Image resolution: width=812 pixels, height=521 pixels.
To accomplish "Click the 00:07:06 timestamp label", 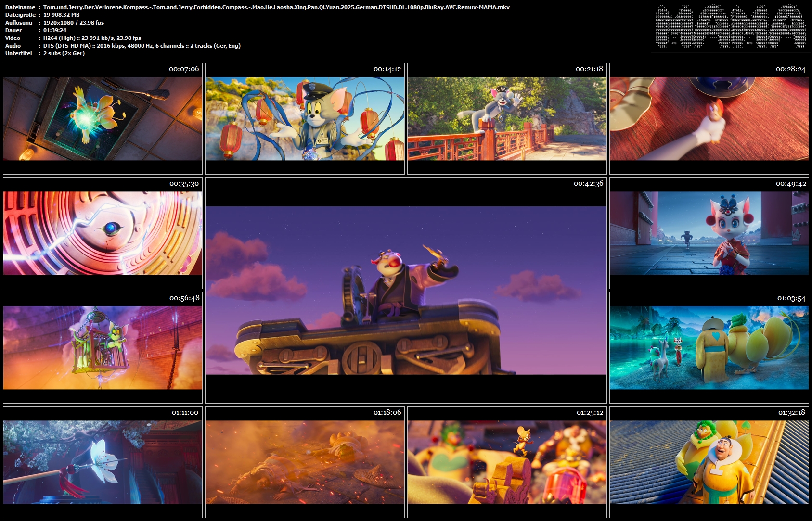I will click(184, 69).
